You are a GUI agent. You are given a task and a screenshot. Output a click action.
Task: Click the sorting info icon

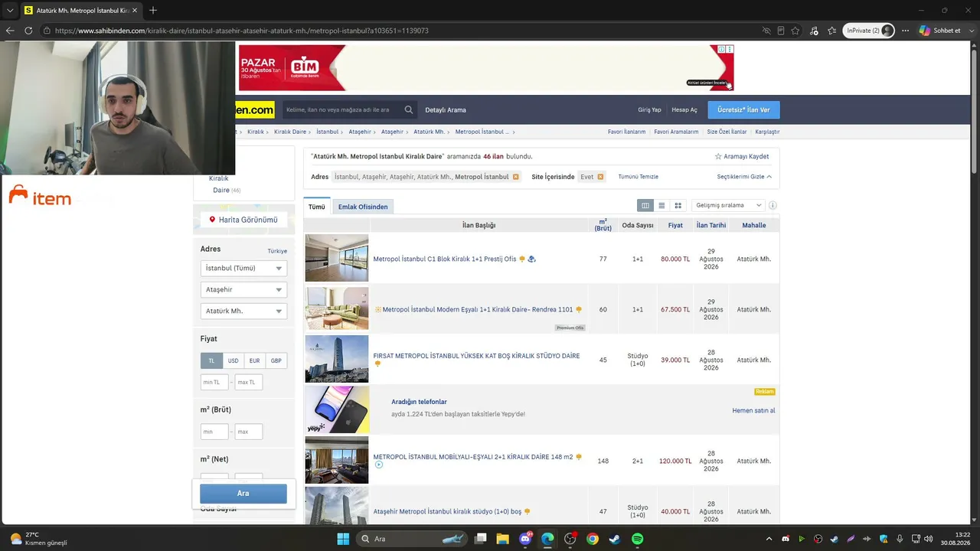coord(773,205)
